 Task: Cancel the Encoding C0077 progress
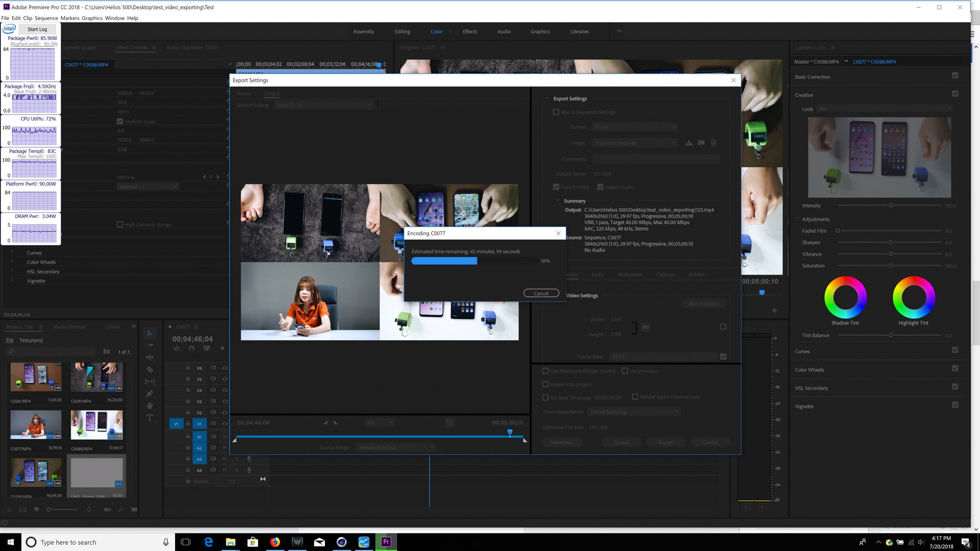click(541, 293)
